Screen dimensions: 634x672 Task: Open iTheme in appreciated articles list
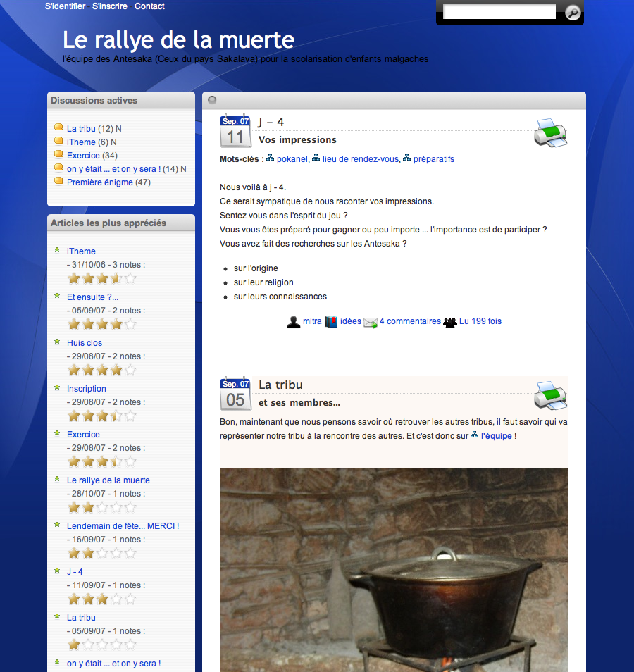click(x=81, y=251)
